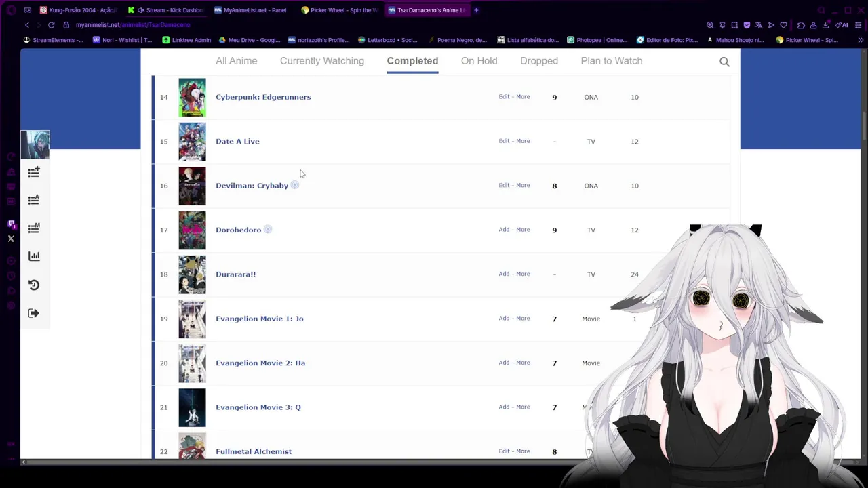The image size is (868, 488).
Task: Click the heart bookmark icon in address bar
Action: tap(783, 25)
